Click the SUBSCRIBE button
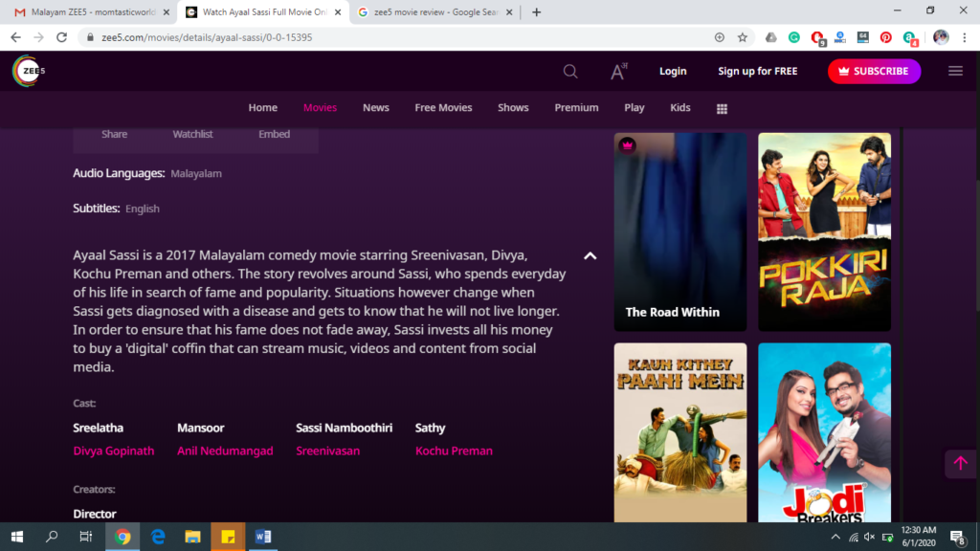Image resolution: width=980 pixels, height=551 pixels. [x=874, y=71]
